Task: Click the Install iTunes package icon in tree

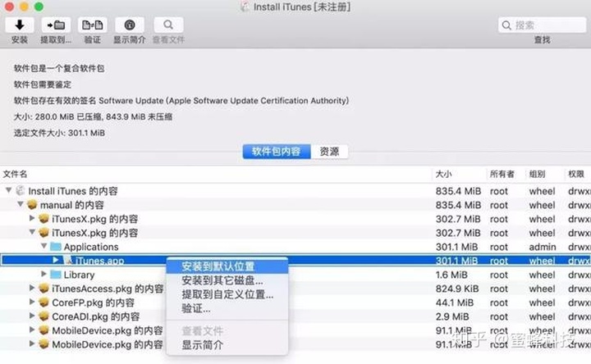Action: 21,191
